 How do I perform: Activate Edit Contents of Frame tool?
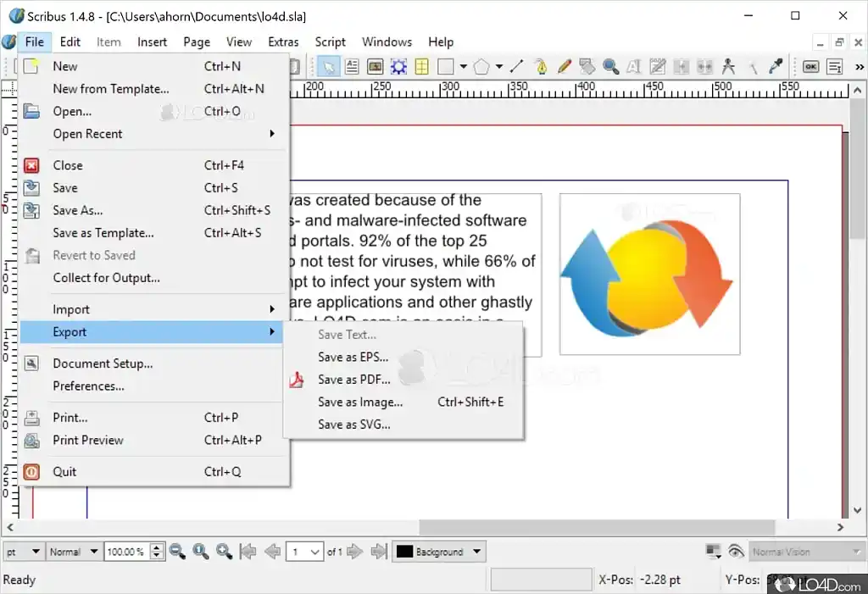tap(633, 67)
